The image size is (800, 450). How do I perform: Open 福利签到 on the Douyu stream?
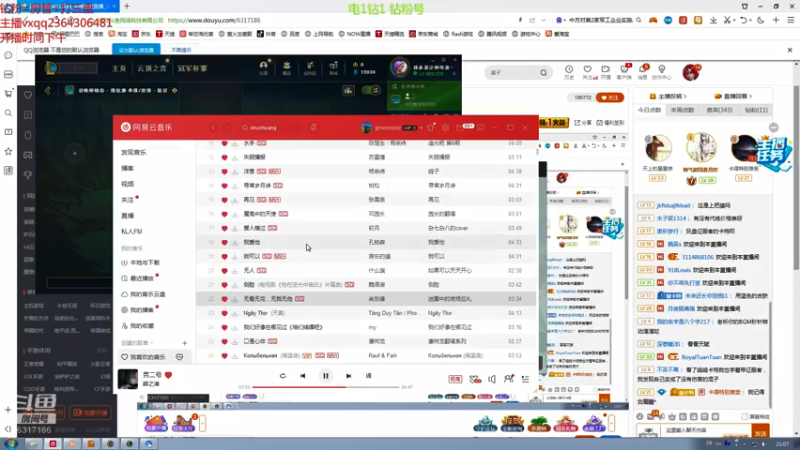pyautogui.click(x=610, y=122)
